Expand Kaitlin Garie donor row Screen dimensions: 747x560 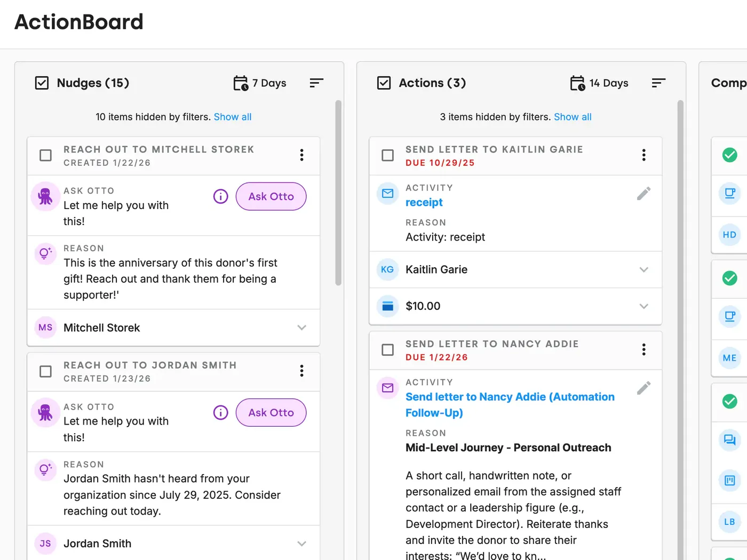click(644, 269)
